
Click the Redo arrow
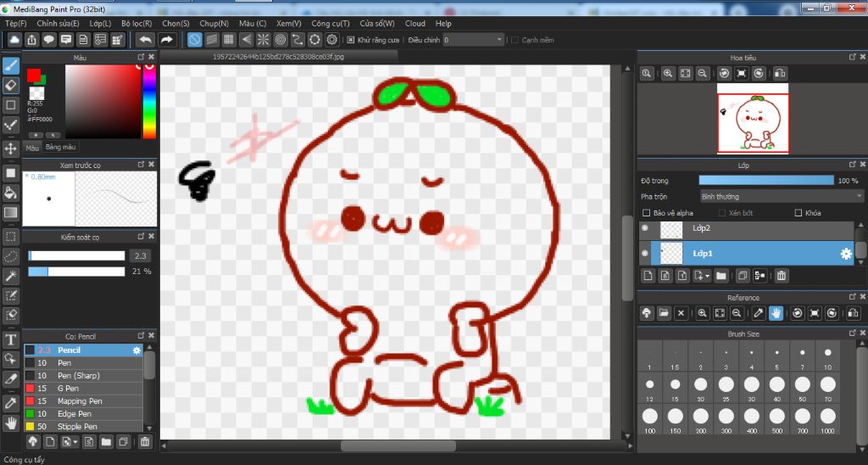167,40
